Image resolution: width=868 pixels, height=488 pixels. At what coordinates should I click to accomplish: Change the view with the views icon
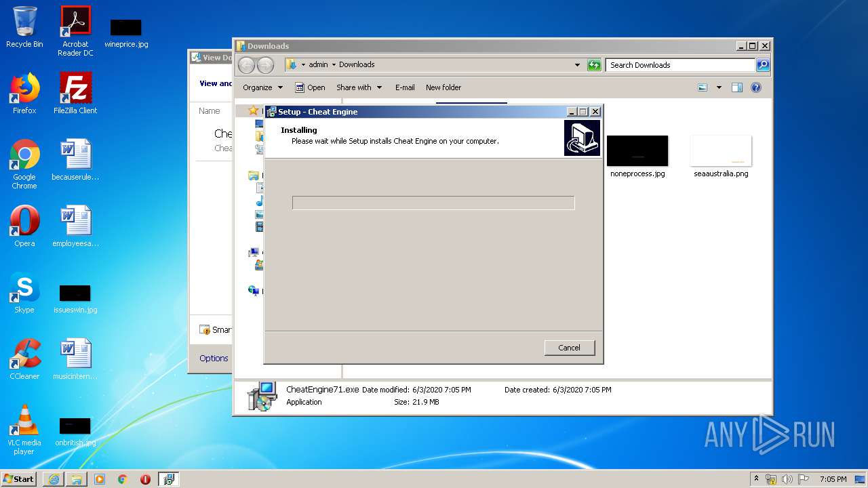pos(703,87)
